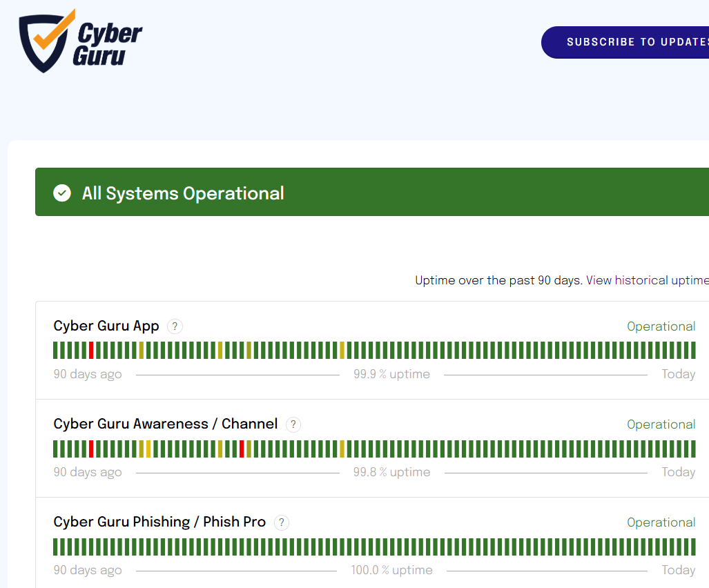Click the Operational status of Awareness / Channel
This screenshot has width=709, height=588.
(x=661, y=424)
